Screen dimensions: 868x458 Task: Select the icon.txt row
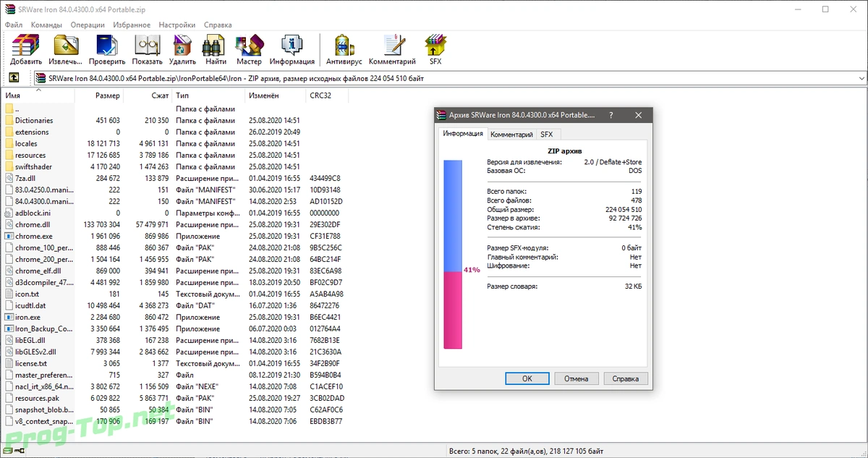[174, 294]
